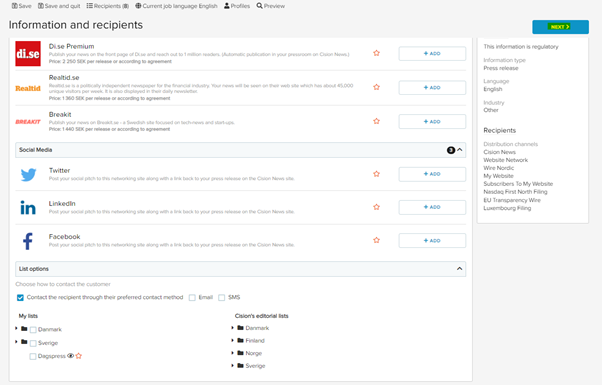Enable the SMS checkbox
The height and width of the screenshot is (385, 602).
[222, 297]
